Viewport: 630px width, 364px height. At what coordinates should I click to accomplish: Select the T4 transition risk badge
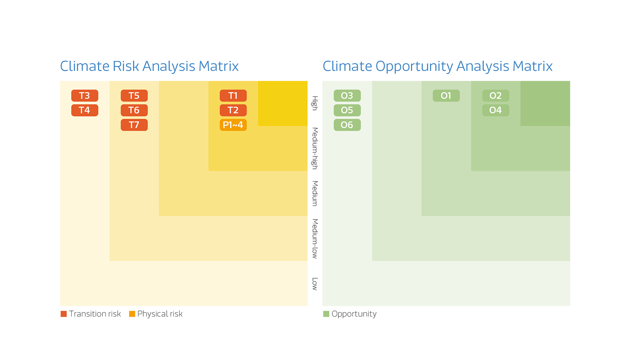(84, 110)
